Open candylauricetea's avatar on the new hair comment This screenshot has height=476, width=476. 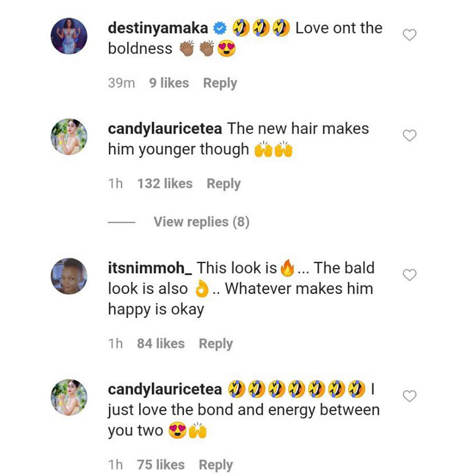click(69, 136)
